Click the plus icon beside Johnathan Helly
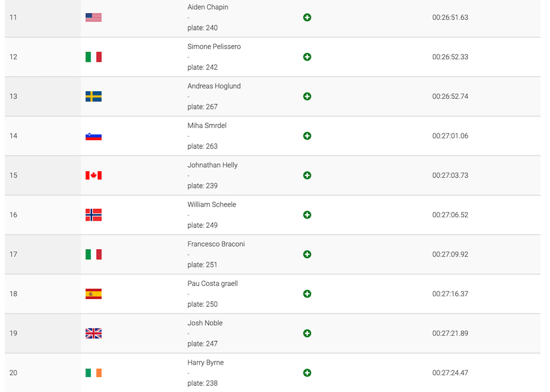The image size is (550, 392). [307, 175]
